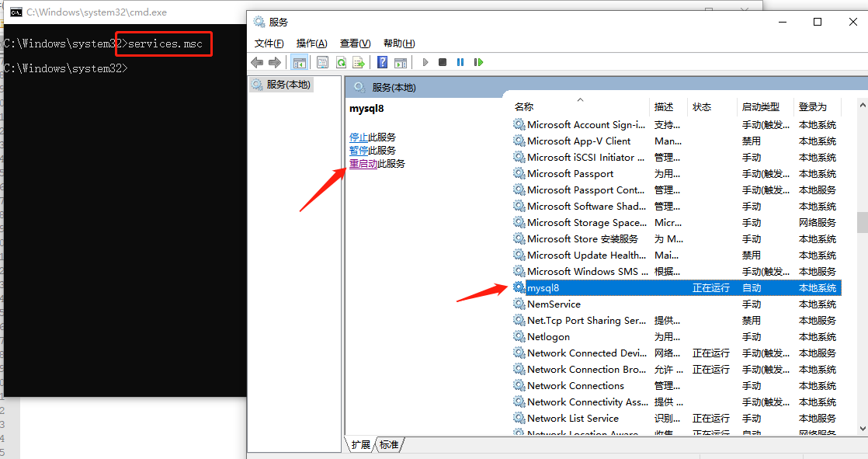This screenshot has height=459, width=868.
Task: Click gear icon of Network List Service
Action: coord(519,418)
